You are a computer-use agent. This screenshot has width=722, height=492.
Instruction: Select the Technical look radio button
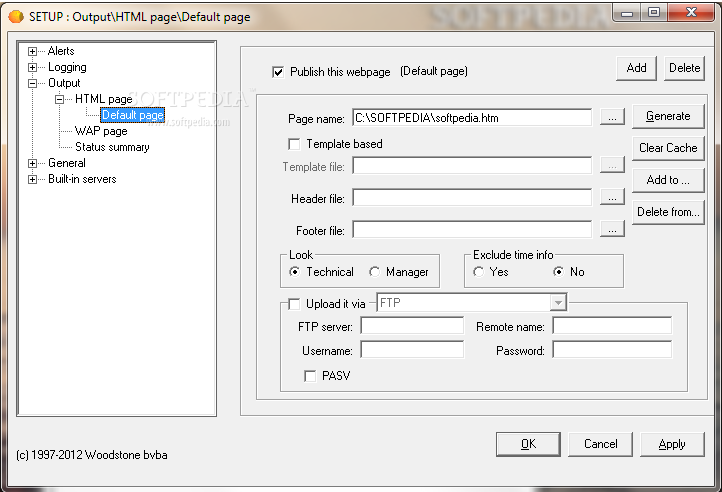294,272
